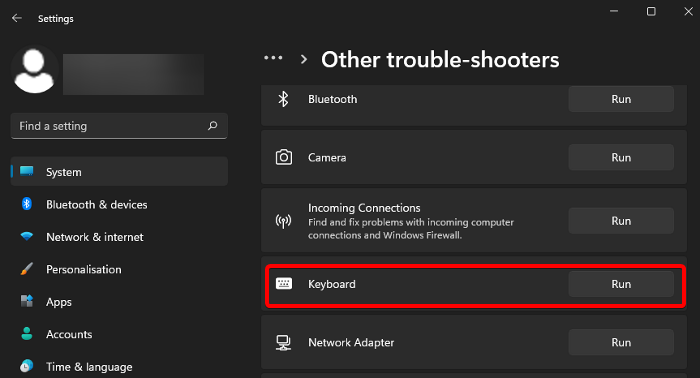
Task: Open the breadcrumb ellipsis menu
Action: pos(273,58)
